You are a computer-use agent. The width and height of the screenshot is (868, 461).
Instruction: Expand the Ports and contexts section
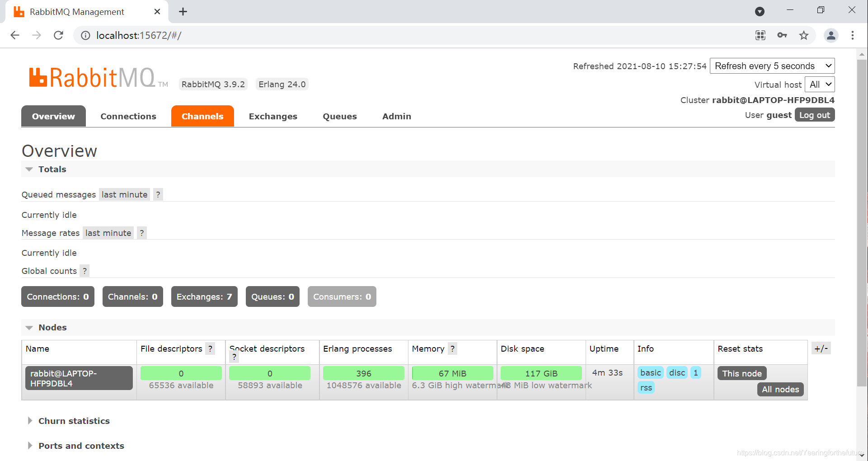coord(76,446)
